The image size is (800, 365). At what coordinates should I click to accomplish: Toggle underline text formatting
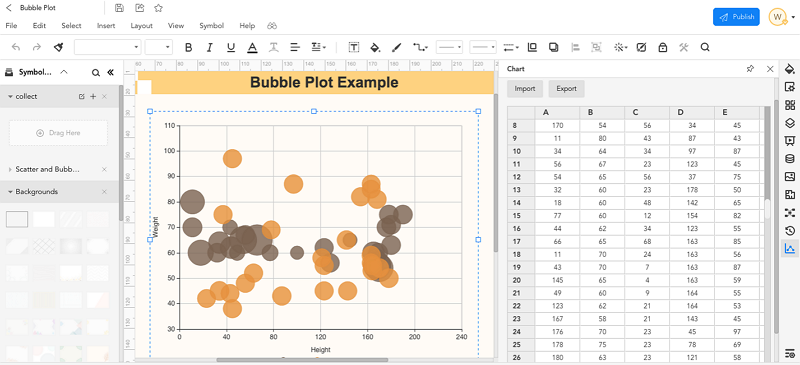[231, 47]
